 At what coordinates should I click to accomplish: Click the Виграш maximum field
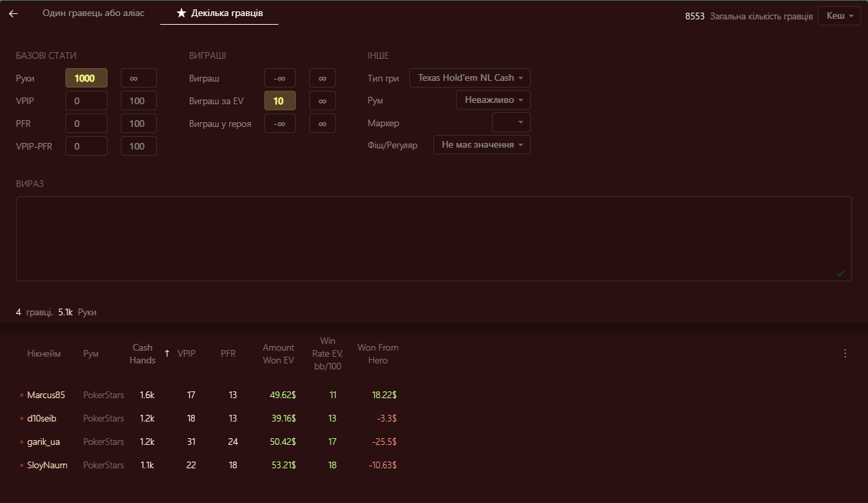coord(322,78)
